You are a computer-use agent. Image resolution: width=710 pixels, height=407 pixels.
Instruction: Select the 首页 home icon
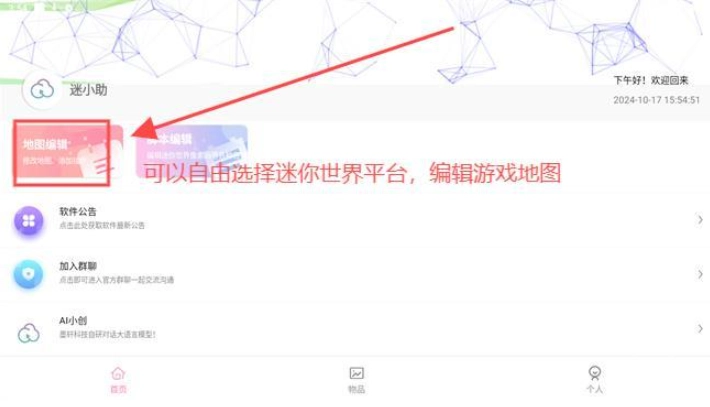(118, 373)
